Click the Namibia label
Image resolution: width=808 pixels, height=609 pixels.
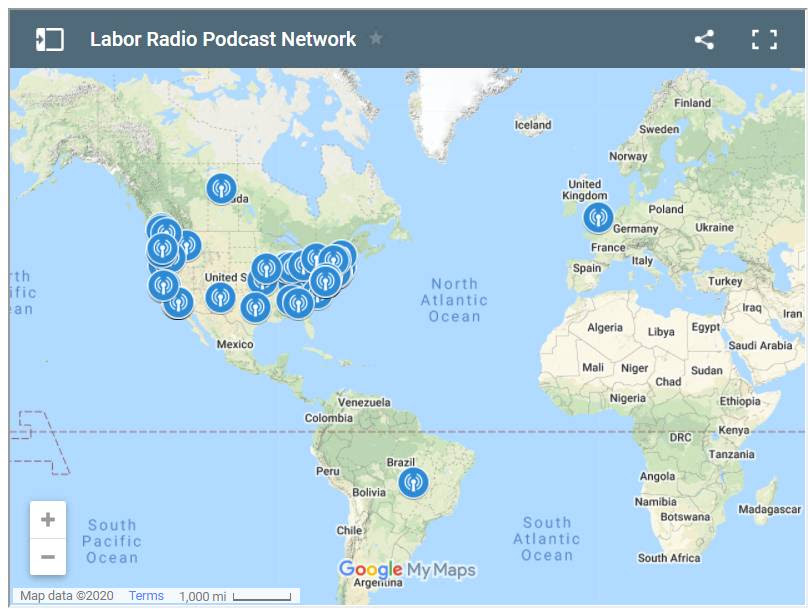655,502
